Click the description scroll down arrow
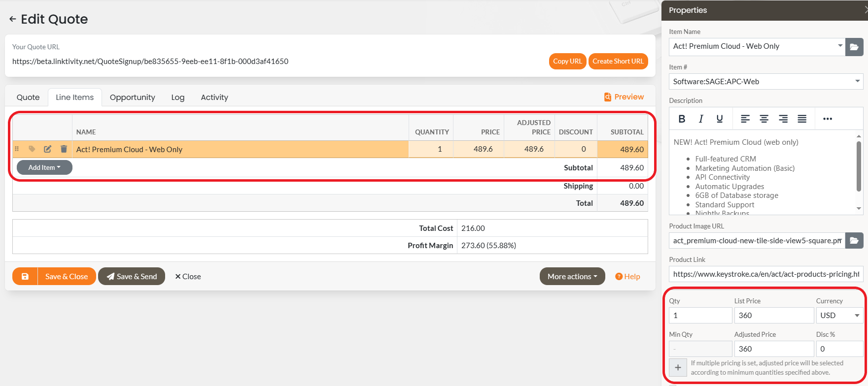Image resolution: width=868 pixels, height=386 pixels. (x=859, y=209)
